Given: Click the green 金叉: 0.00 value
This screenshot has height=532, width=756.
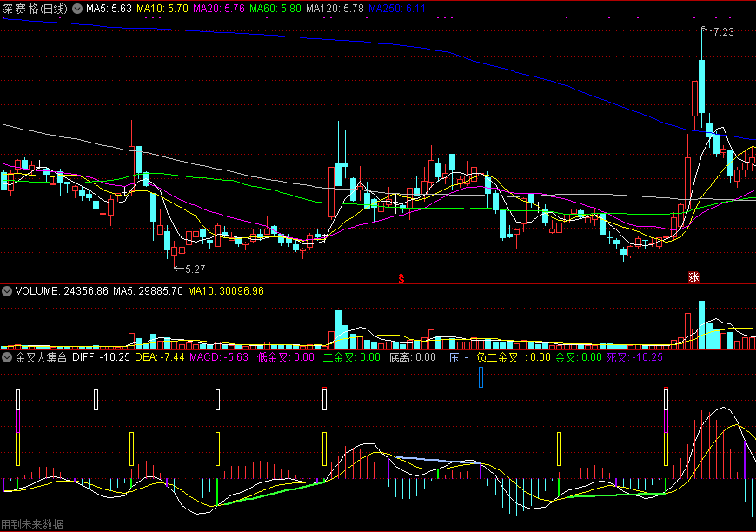Looking at the screenshot, I should click(x=579, y=357).
